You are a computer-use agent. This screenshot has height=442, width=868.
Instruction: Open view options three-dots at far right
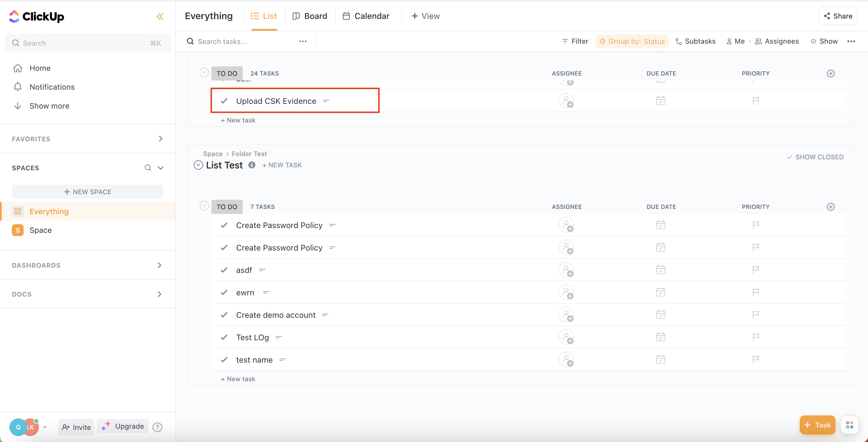point(851,41)
